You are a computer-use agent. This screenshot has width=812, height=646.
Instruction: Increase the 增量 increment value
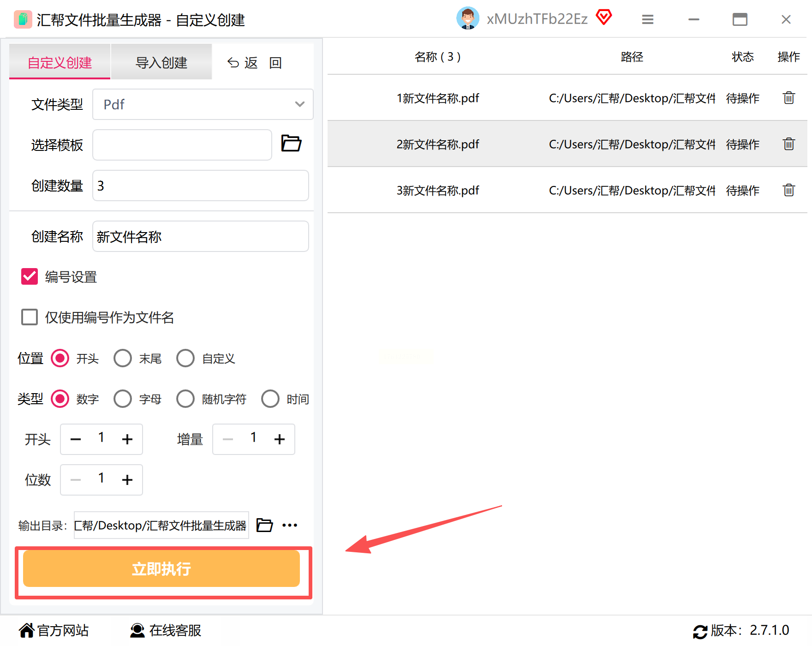click(280, 439)
